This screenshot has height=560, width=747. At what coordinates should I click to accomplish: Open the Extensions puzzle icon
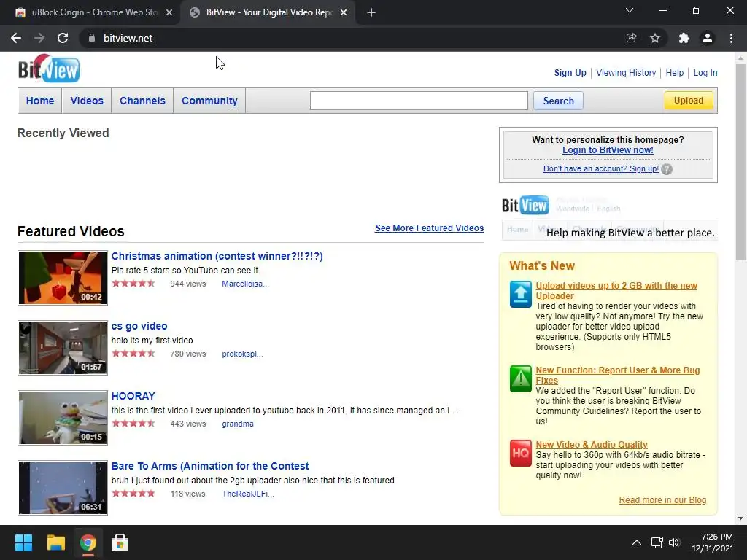pyautogui.click(x=684, y=38)
